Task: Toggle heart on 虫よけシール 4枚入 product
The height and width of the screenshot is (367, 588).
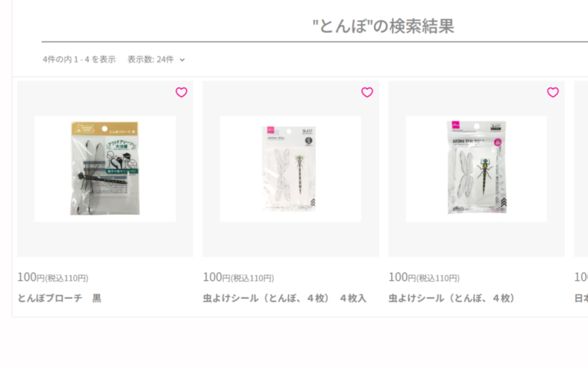Action: click(367, 92)
